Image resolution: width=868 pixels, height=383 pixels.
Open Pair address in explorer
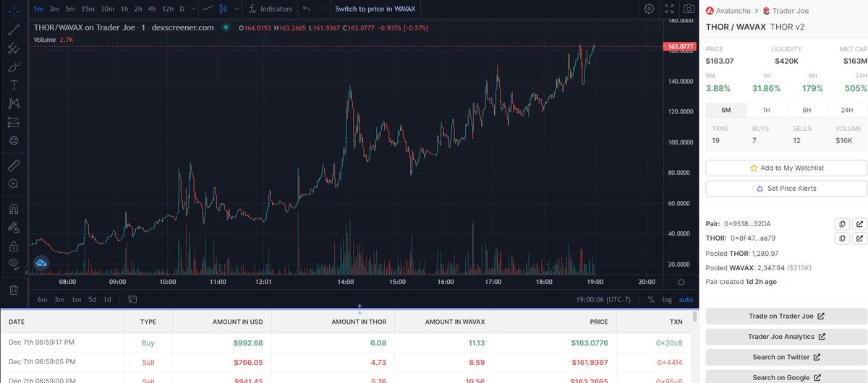tap(859, 224)
